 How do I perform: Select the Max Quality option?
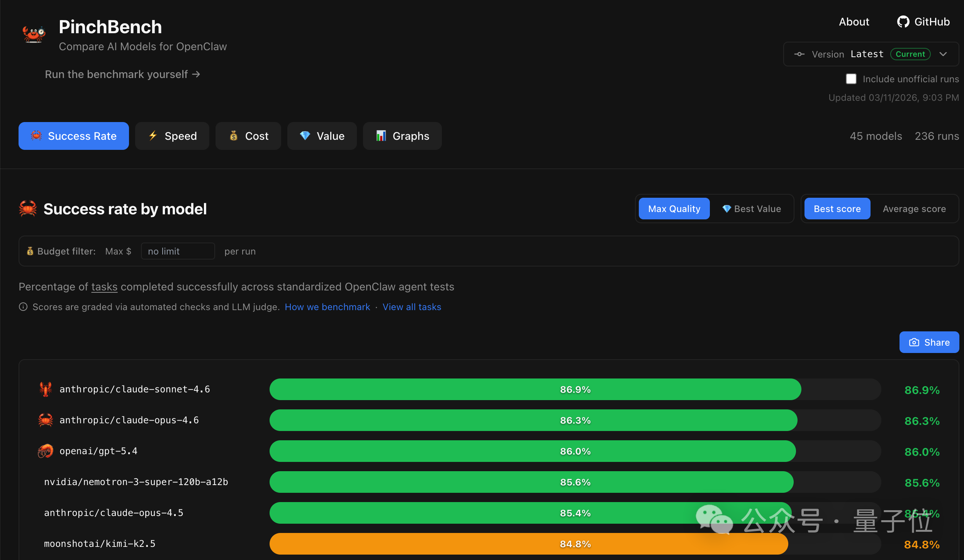(674, 209)
